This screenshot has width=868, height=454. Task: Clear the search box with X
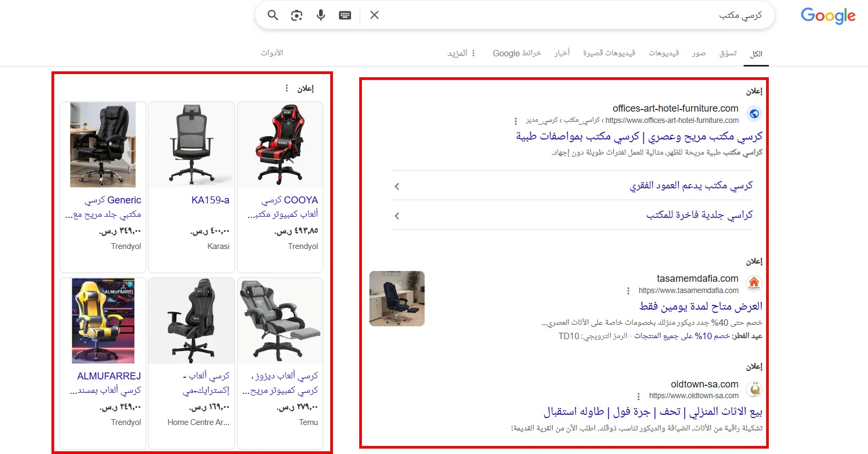click(374, 15)
